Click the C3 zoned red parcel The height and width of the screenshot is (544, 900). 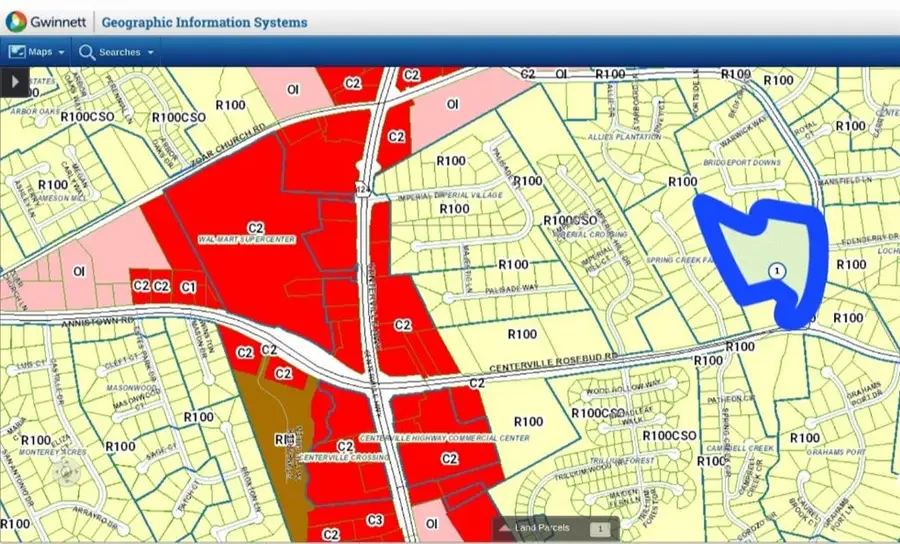coord(375,520)
